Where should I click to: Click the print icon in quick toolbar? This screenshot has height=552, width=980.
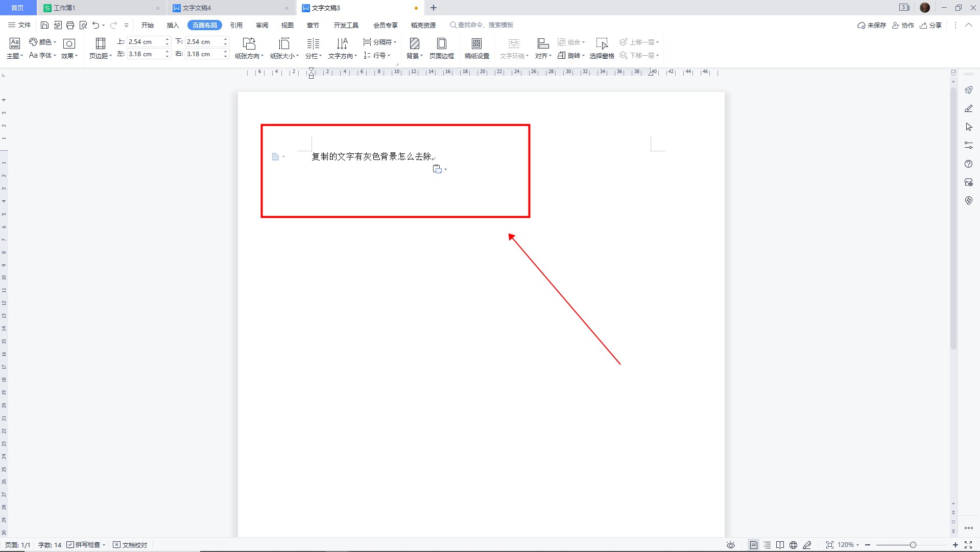pos(70,25)
